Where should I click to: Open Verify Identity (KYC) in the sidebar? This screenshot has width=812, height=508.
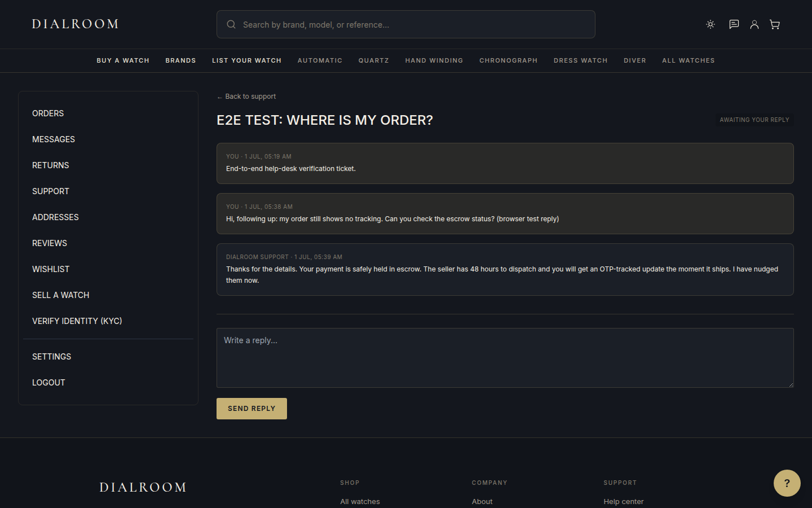pos(108,321)
